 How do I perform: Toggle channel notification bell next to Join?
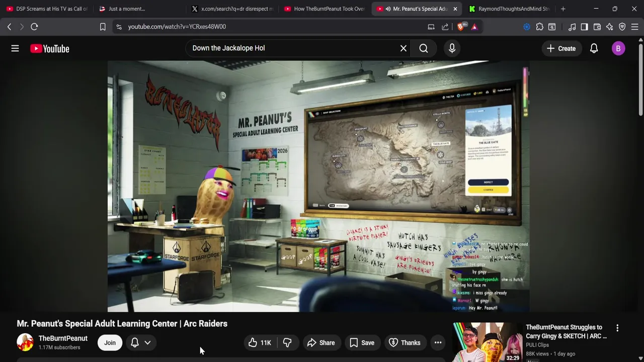135,343
